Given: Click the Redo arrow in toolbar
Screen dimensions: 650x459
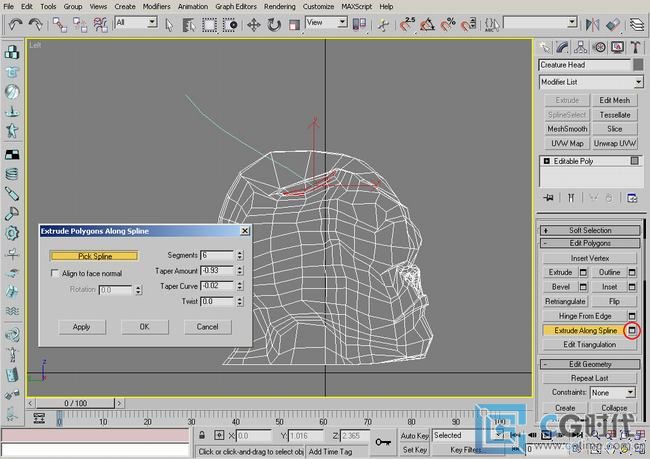Looking at the screenshot, I should [36, 25].
